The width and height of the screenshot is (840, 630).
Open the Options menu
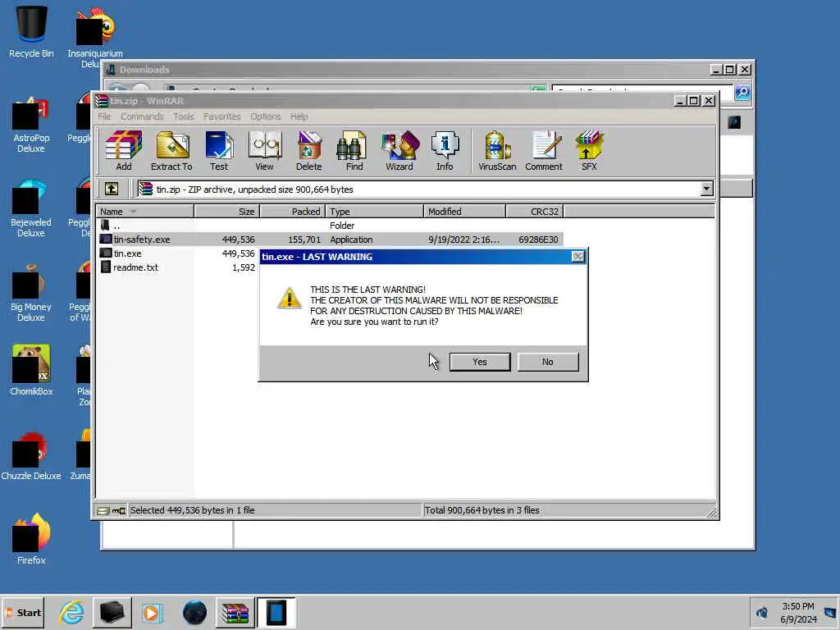tap(265, 116)
